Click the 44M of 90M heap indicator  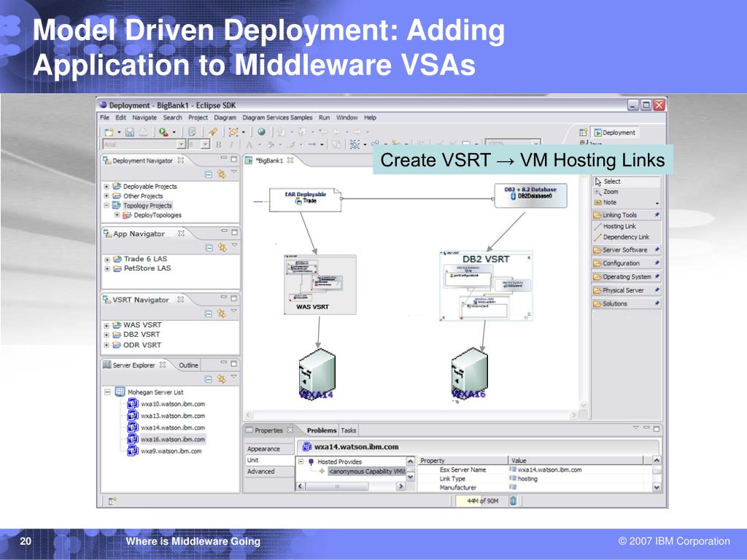tap(481, 500)
